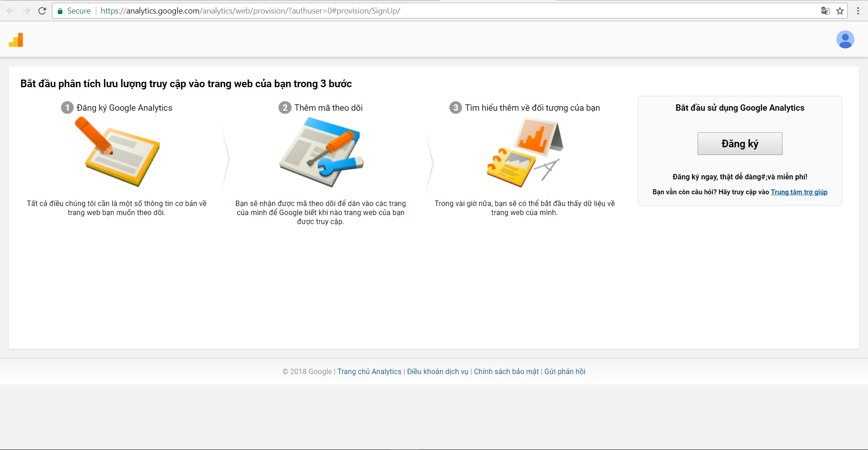Image resolution: width=868 pixels, height=450 pixels.
Task: Reload the page with the refresh icon
Action: (42, 11)
